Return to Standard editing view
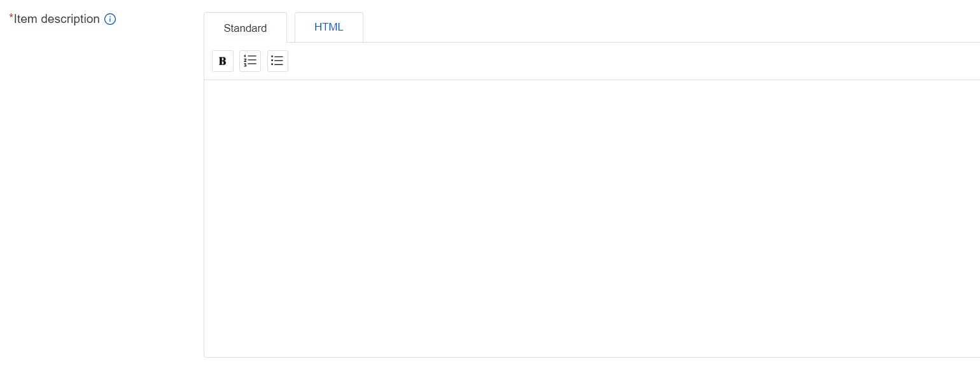Screen dimensions: 980x371 pos(245,28)
